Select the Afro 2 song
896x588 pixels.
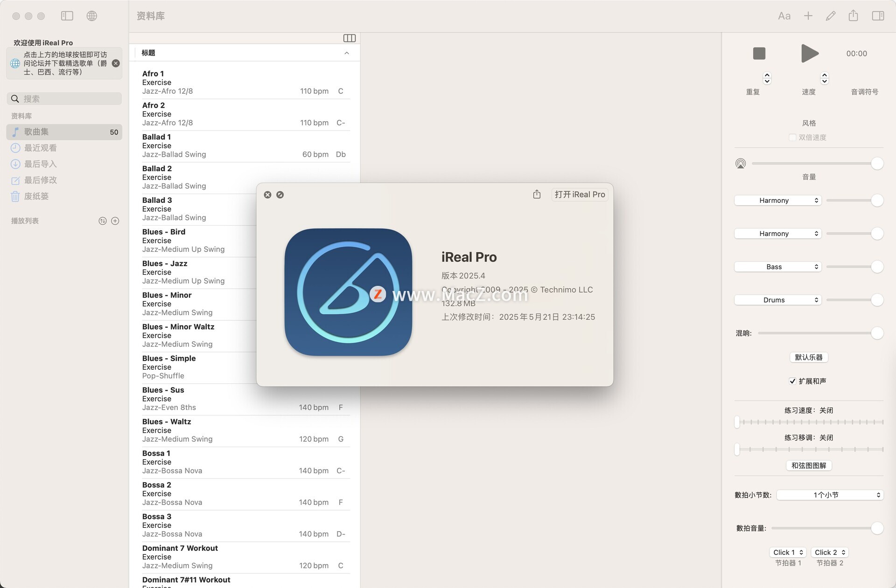(245, 114)
